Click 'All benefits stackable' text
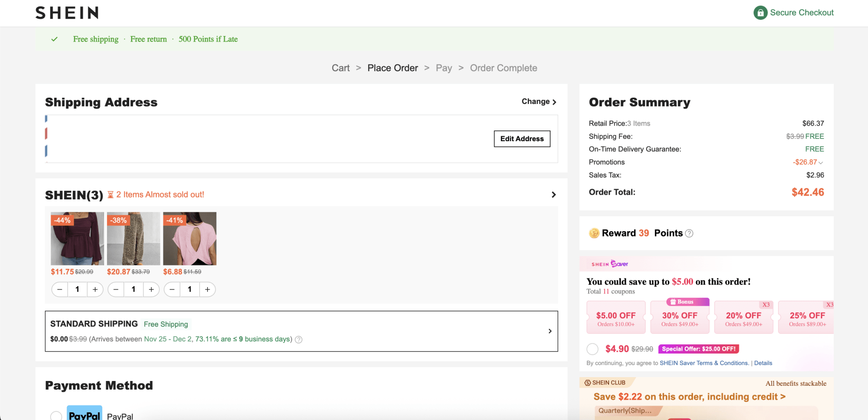This screenshot has height=420, width=868. pyautogui.click(x=796, y=383)
